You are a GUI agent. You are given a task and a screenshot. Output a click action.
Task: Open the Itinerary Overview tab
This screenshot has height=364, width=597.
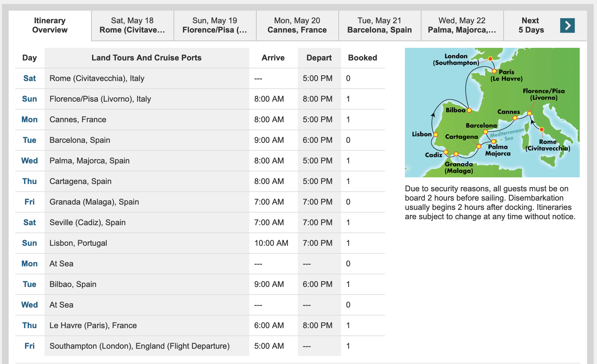coord(50,26)
